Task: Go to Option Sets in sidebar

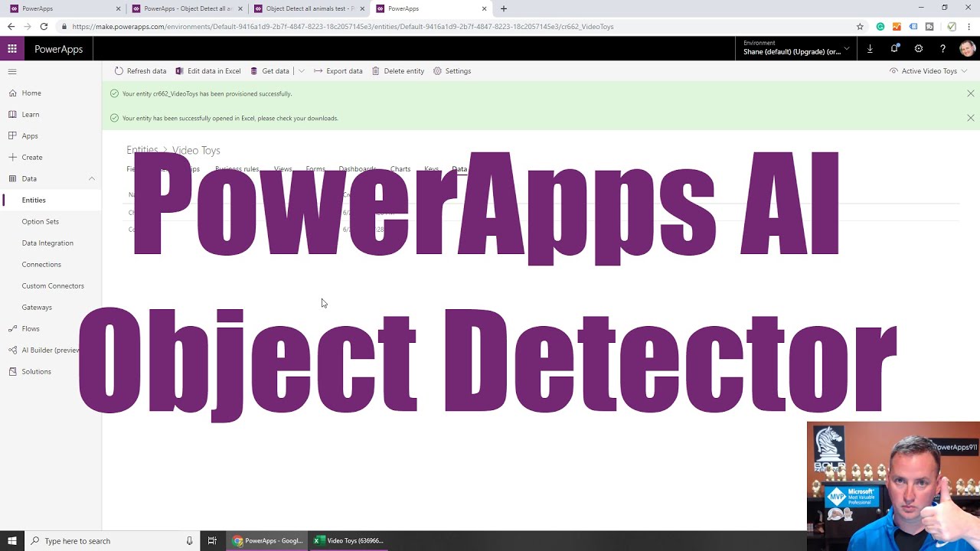Action: coord(40,221)
